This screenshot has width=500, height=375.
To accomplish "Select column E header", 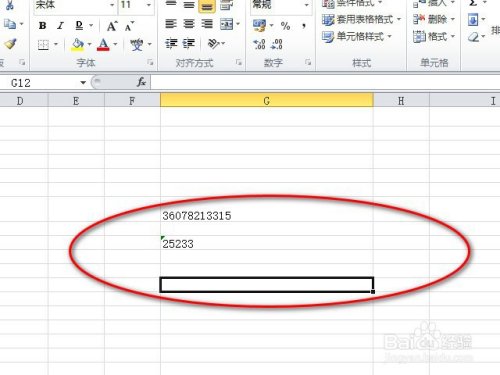I will coord(76,101).
